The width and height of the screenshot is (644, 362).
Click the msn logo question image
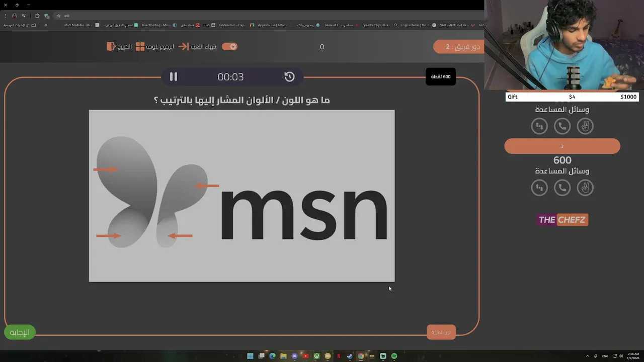[242, 196]
